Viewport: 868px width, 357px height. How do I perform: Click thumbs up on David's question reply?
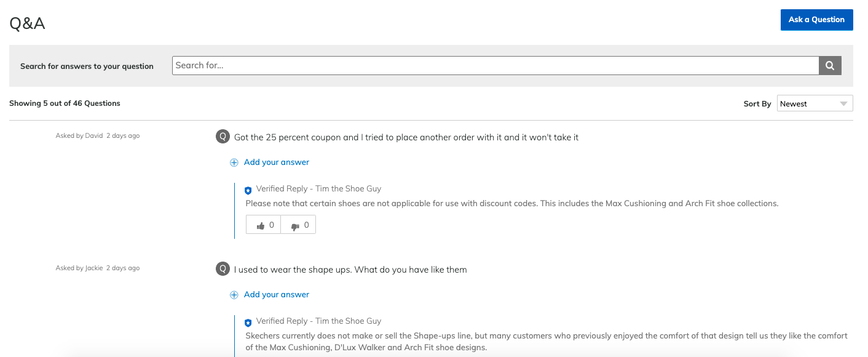point(264,225)
